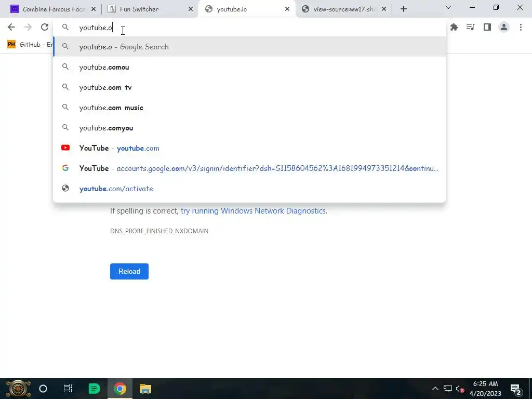Image resolution: width=532 pixels, height=399 pixels.
Task: Show hidden system tray icons
Action: pos(435,389)
